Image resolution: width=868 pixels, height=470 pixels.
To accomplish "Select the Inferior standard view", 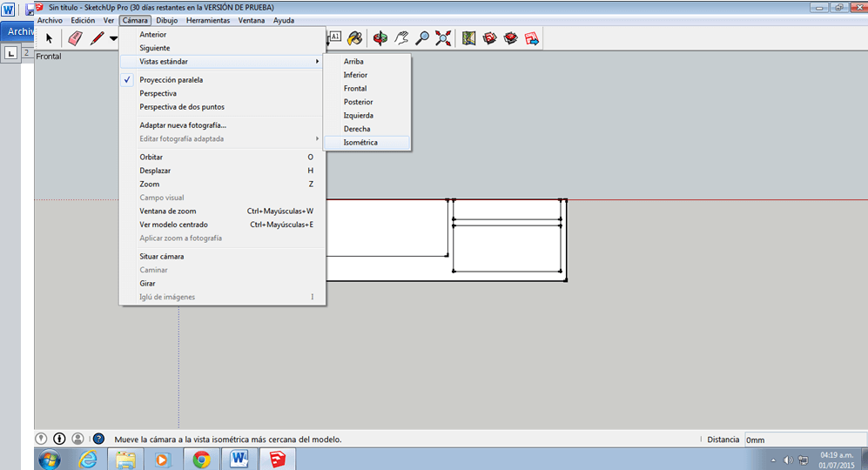I will click(367, 75).
